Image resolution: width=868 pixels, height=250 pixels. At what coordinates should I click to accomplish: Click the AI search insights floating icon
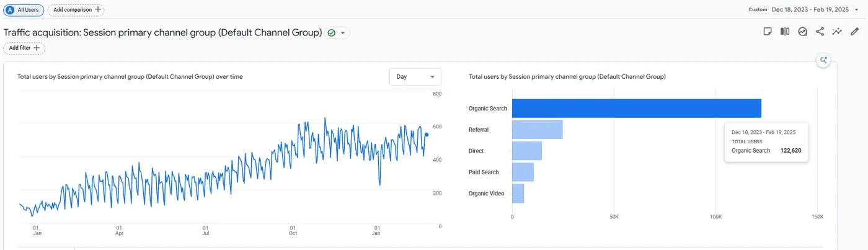click(x=824, y=60)
